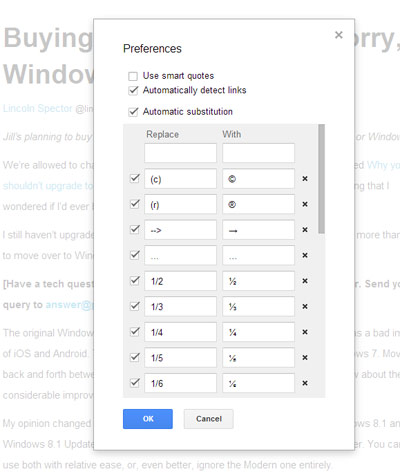Remove the (c) substitution row
Viewport: 400px width, 476px height.
pos(305,179)
